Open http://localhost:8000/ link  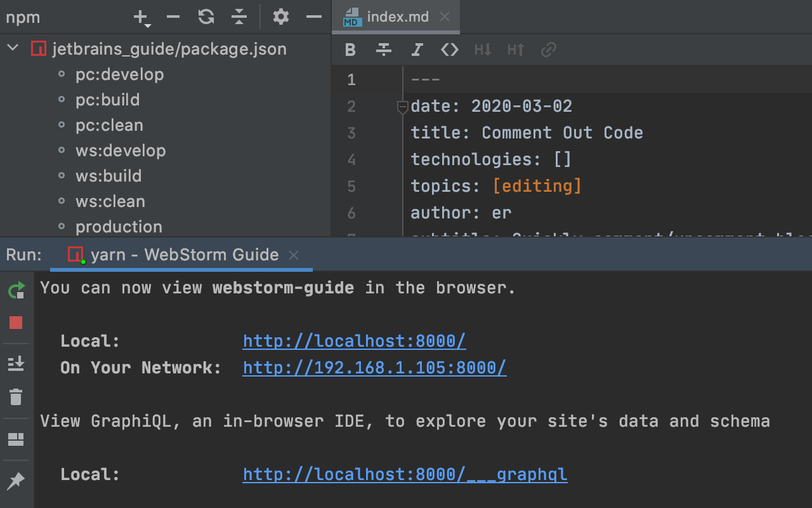[354, 341]
